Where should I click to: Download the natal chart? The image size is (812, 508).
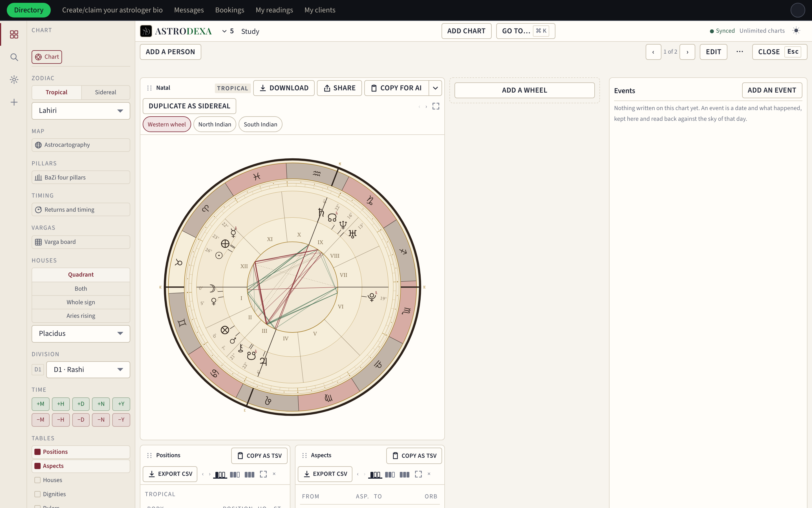(284, 88)
